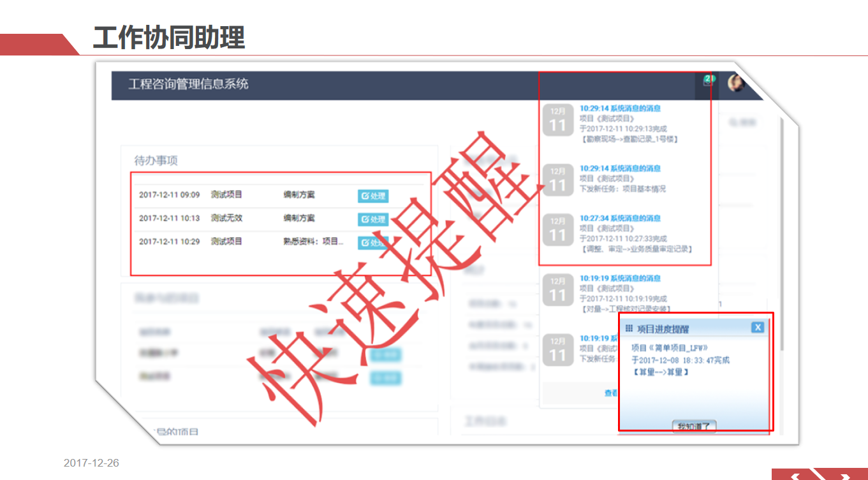Open the last 10:19:19 系统消息 with 下发新任务
868x480 pixels.
tap(600, 338)
